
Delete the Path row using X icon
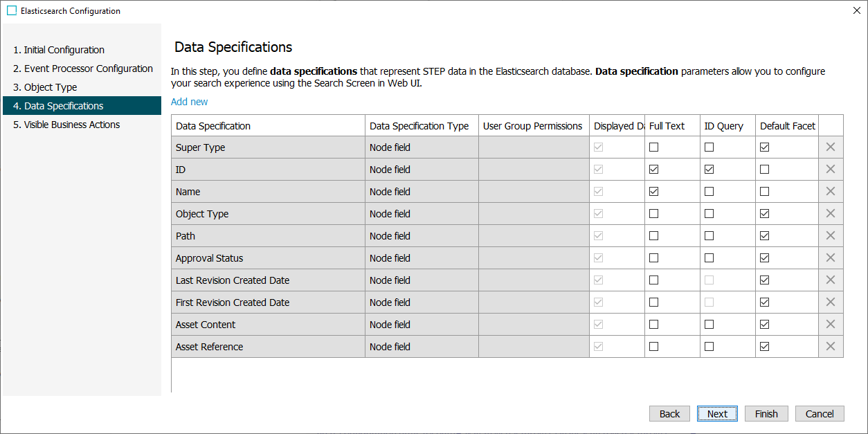(x=831, y=236)
